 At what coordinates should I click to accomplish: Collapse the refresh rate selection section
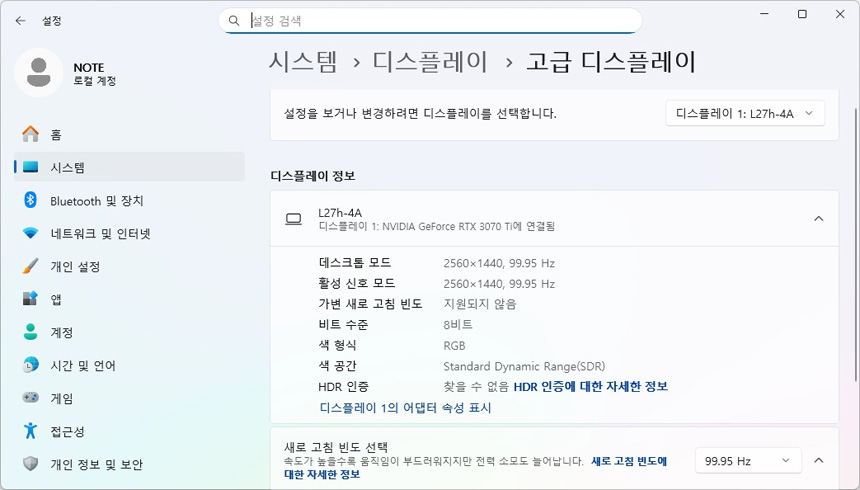click(x=818, y=460)
